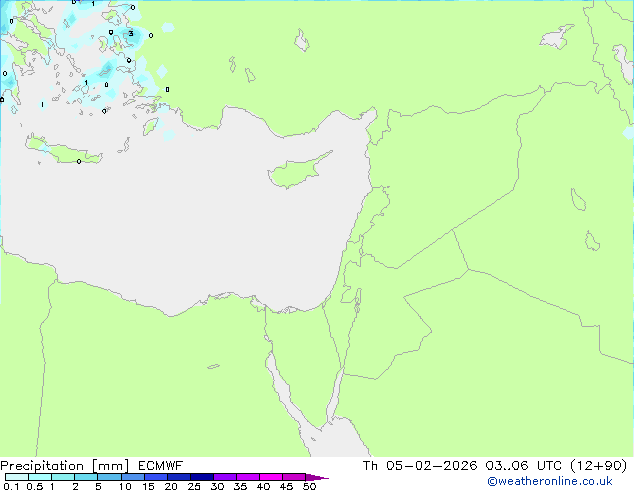Choose the 25–30 mm navy legend swatch
This screenshot has height=490, width=634.
pos(201,477)
